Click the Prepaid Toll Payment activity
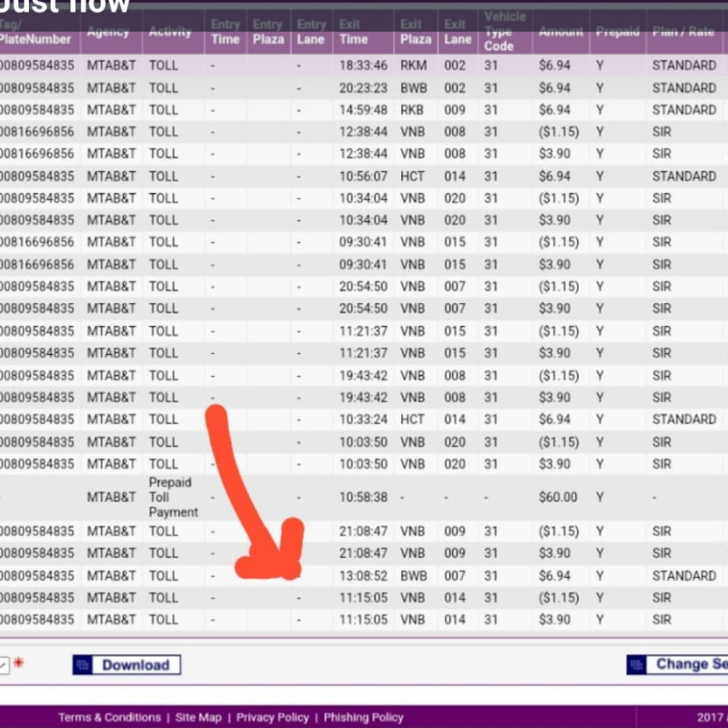The height and width of the screenshot is (728, 728). (x=173, y=497)
